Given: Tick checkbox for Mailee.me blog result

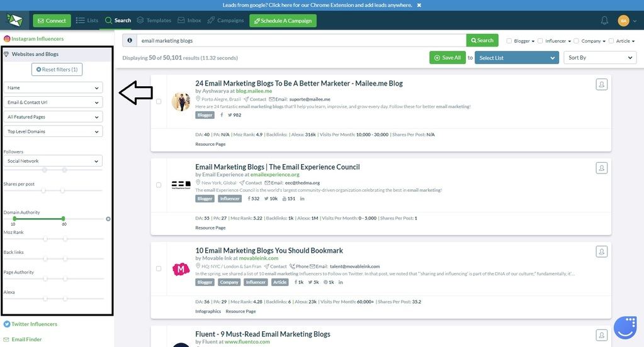Looking at the screenshot, I should (159, 101).
